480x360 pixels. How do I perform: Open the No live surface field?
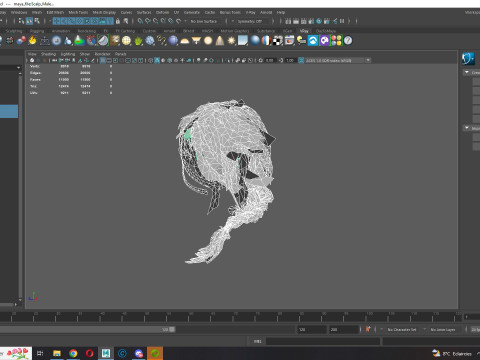click(x=204, y=21)
